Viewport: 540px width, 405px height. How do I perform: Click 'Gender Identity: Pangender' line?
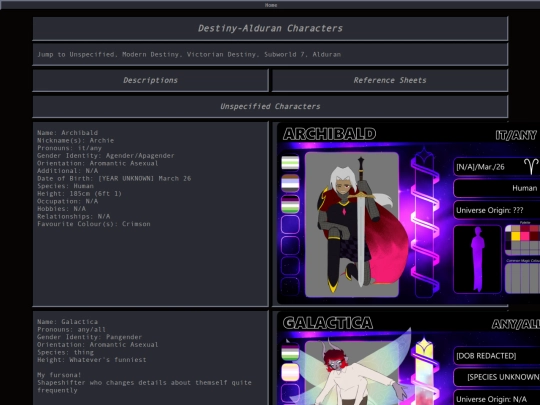pyautogui.click(x=89, y=337)
